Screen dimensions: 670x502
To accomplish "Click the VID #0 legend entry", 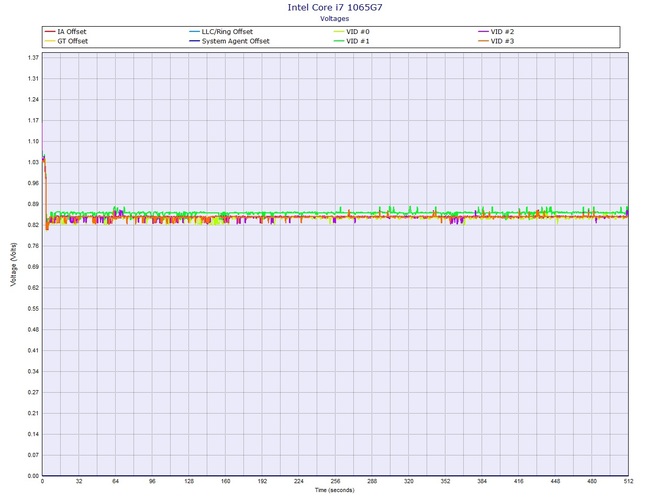I will 352,32.
